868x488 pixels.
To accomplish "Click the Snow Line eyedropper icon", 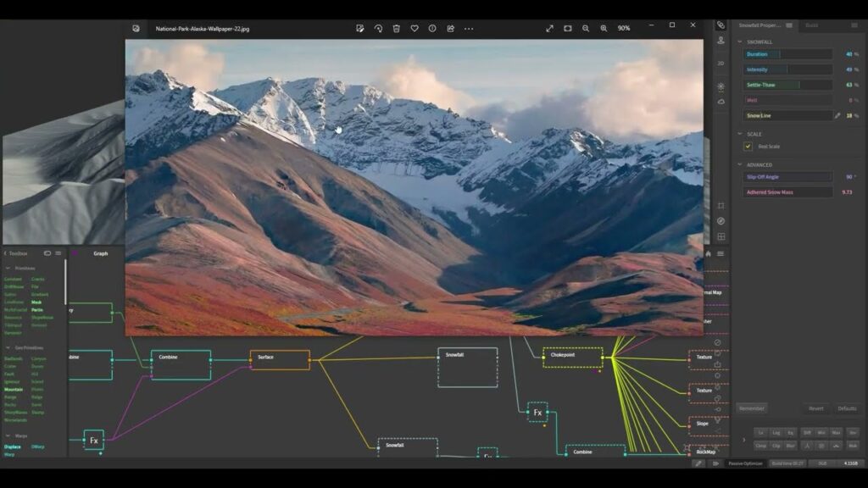I will (x=837, y=115).
